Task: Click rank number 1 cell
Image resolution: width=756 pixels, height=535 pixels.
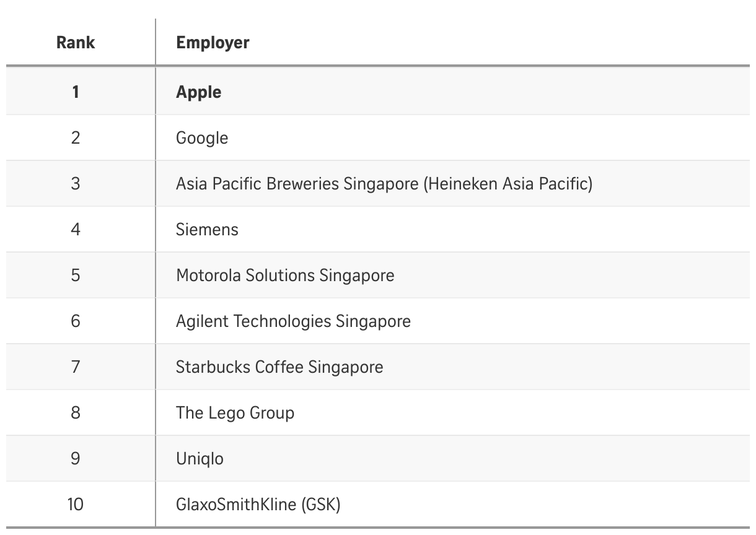Action: click(x=76, y=92)
